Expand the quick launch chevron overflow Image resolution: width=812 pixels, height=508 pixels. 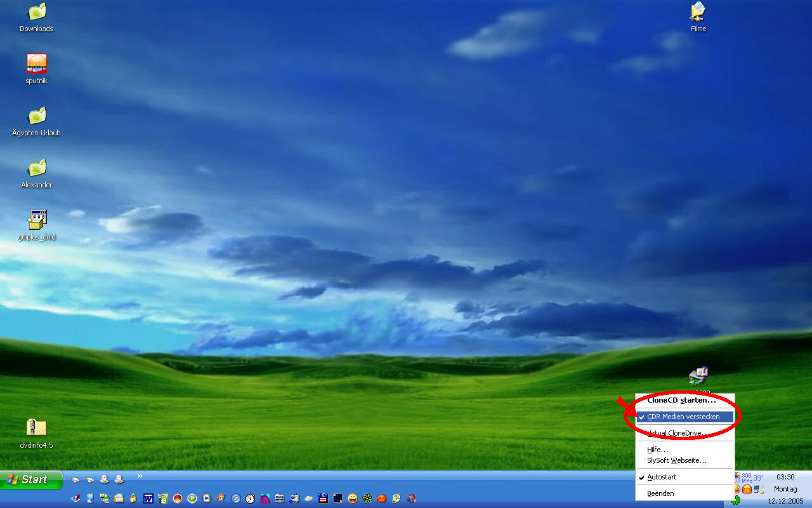pyautogui.click(x=140, y=476)
